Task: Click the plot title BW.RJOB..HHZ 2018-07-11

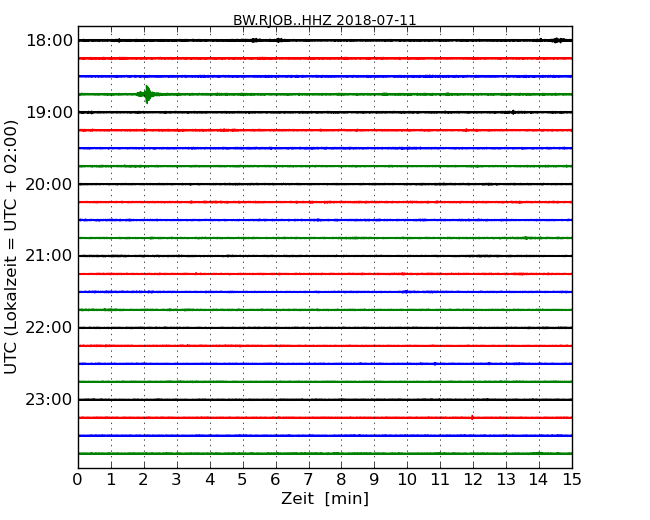Action: [x=325, y=20]
